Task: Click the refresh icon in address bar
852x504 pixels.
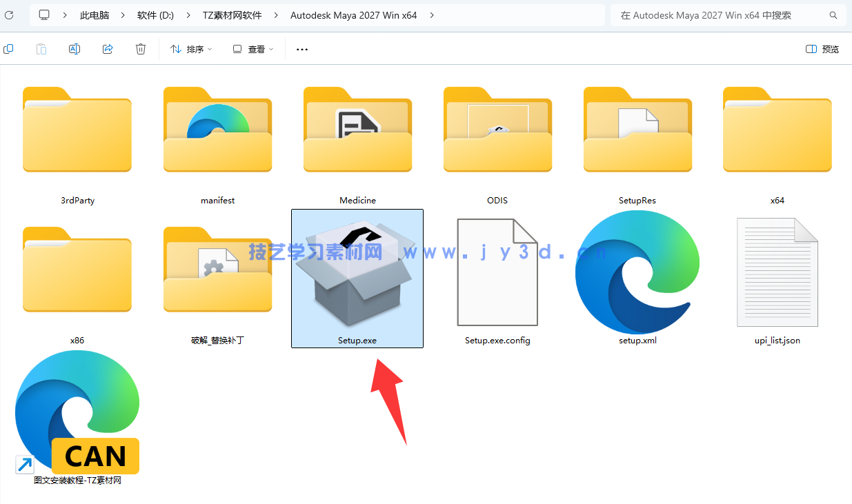Action: [9, 14]
